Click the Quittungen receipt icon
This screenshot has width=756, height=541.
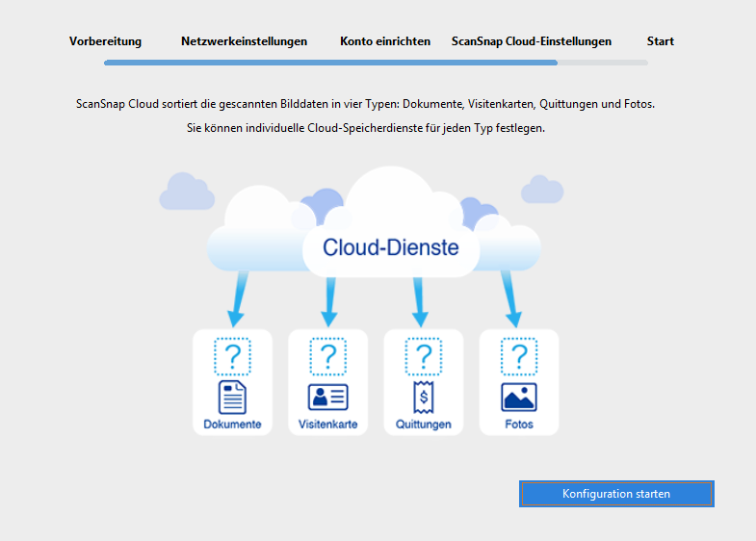[424, 398]
